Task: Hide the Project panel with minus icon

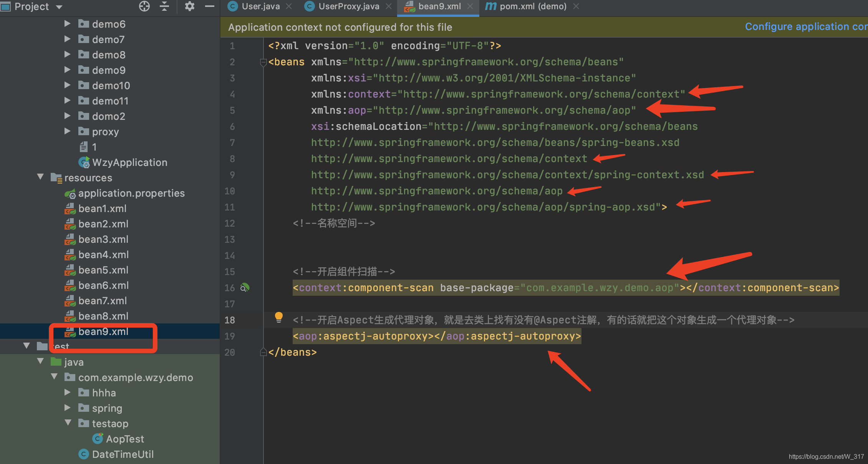Action: [210, 6]
